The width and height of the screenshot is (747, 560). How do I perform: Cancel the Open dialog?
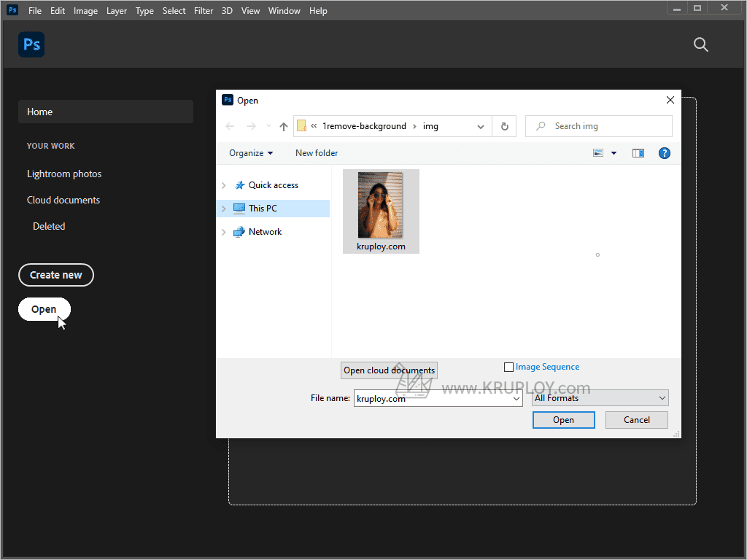click(x=636, y=420)
